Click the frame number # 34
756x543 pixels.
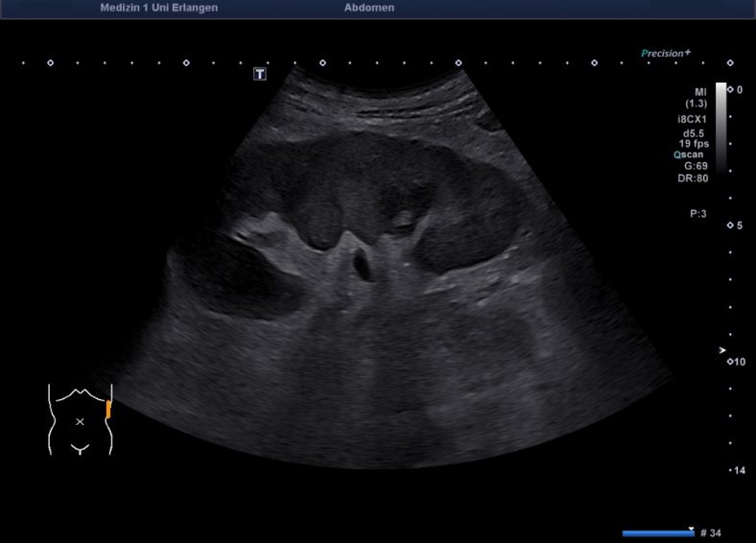(711, 532)
